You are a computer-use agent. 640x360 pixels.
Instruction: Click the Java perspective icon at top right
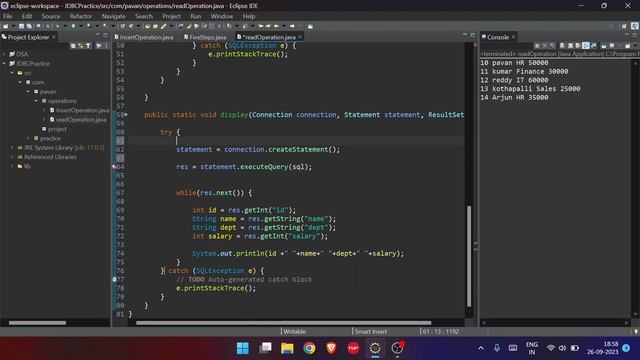(635, 26)
